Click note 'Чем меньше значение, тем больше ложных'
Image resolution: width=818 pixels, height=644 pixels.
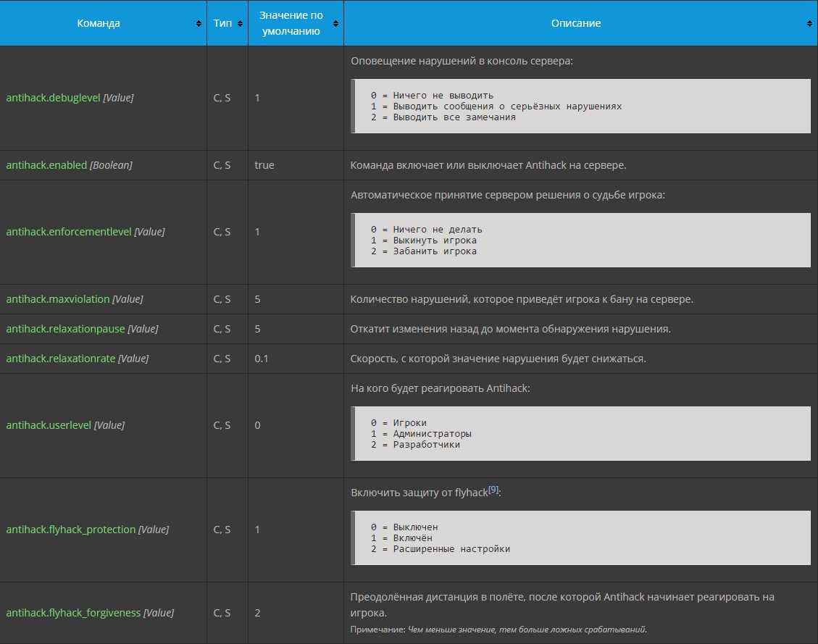(x=527, y=630)
